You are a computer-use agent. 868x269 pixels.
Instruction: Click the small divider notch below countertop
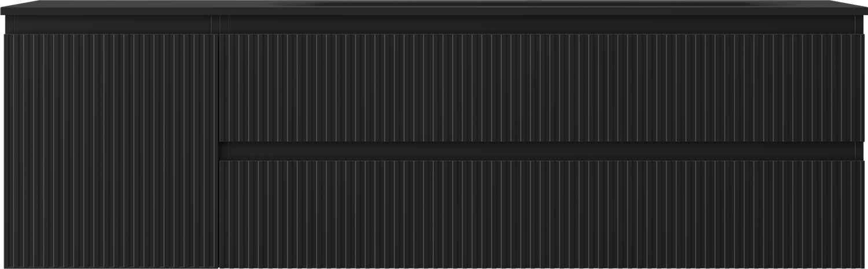coord(216,24)
